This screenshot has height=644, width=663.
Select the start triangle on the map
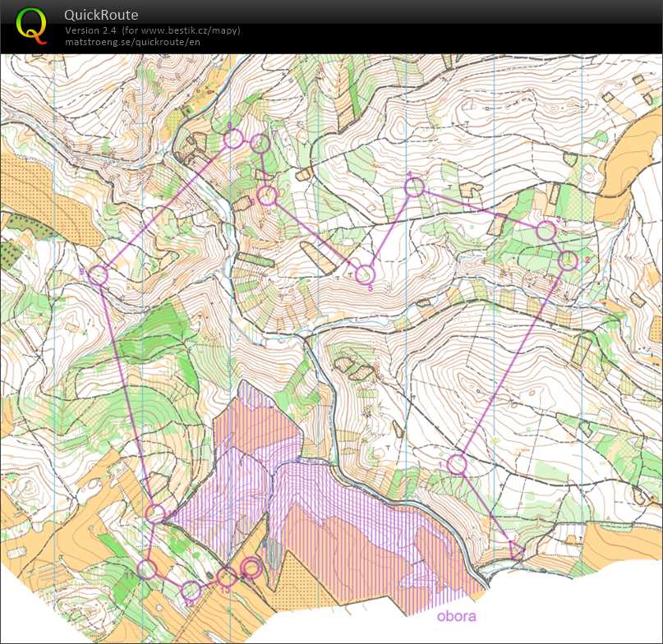[517, 550]
